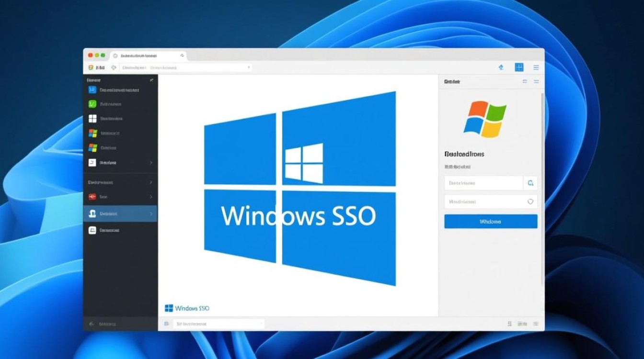Select the colorful Windows logo entry in sidebar
The width and height of the screenshot is (644, 359).
point(92,133)
